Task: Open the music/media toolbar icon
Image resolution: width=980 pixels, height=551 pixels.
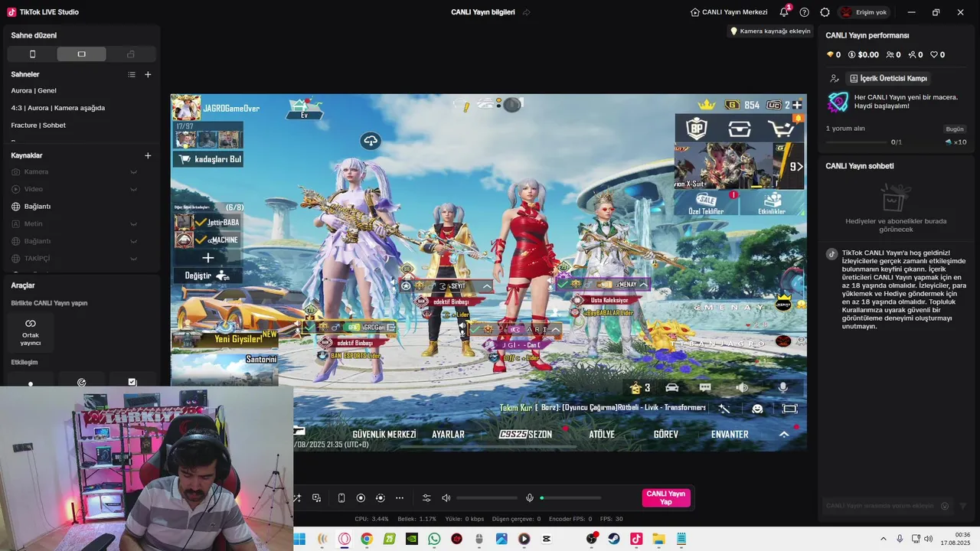Action: (316, 498)
